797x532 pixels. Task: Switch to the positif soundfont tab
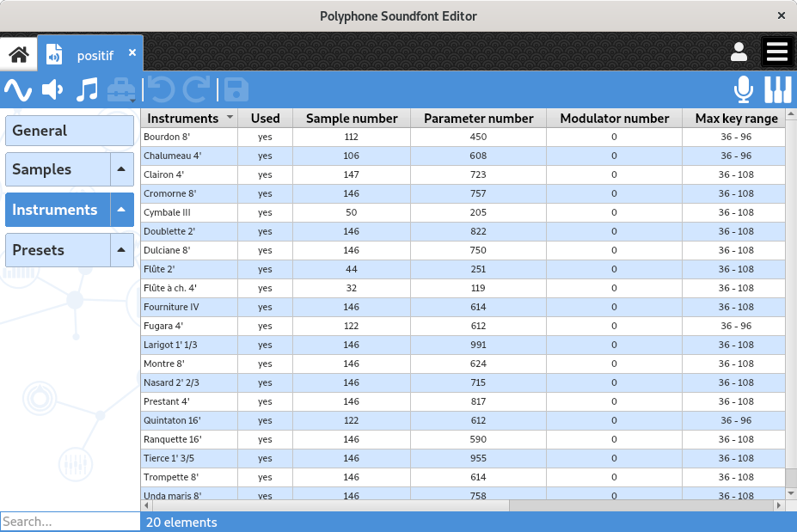coord(90,54)
